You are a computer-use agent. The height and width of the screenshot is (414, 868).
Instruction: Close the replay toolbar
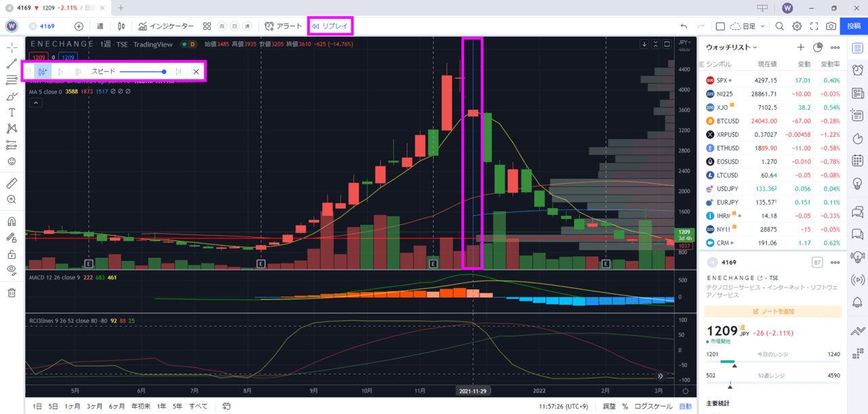pyautogui.click(x=196, y=71)
